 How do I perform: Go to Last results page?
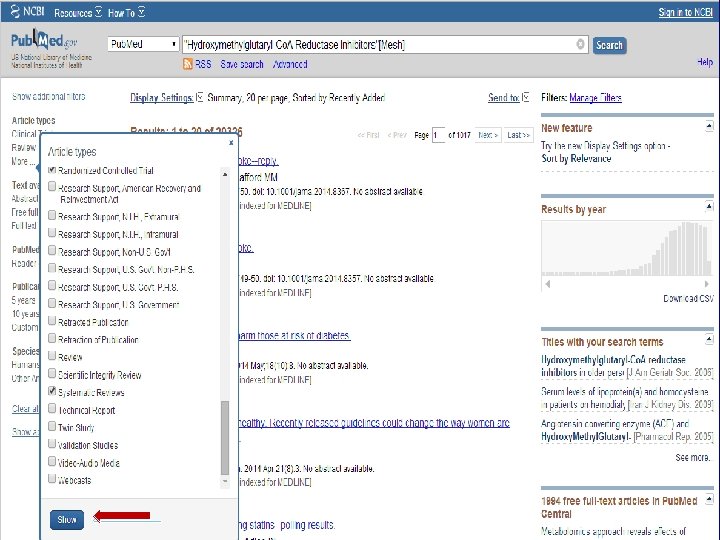pyautogui.click(x=518, y=135)
